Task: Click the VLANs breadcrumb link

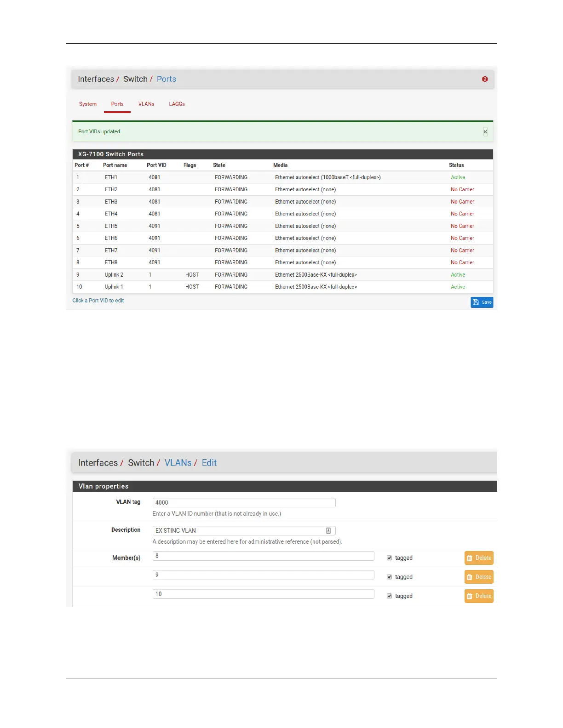Action: pos(178,463)
